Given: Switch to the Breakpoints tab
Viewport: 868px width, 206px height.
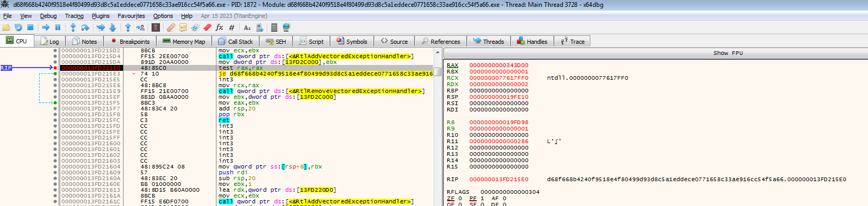Looking at the screenshot, I should tap(130, 41).
